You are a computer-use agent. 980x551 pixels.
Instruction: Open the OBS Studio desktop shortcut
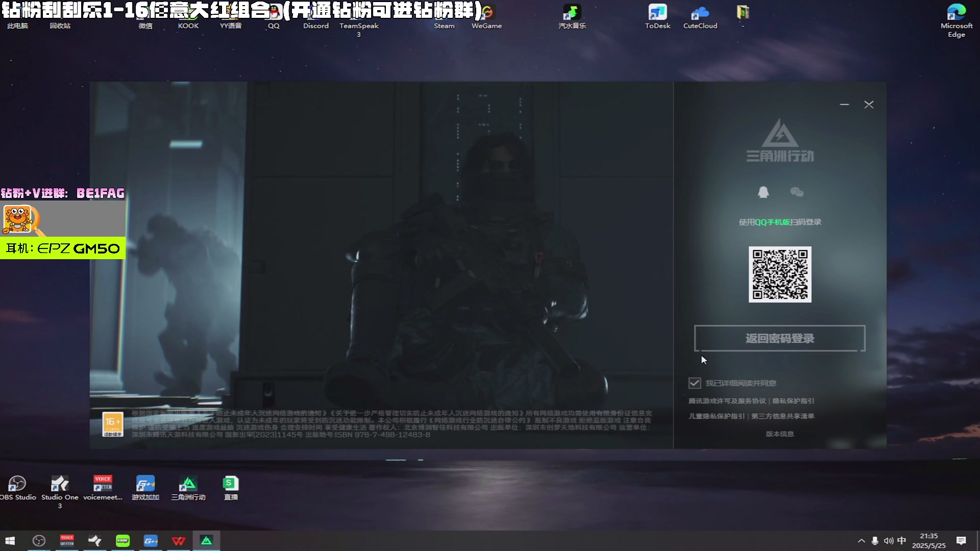17,488
